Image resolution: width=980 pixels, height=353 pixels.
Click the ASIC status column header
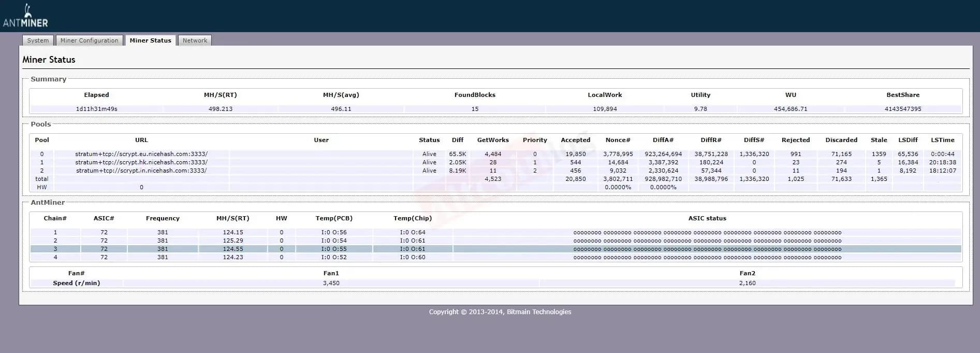tap(707, 218)
